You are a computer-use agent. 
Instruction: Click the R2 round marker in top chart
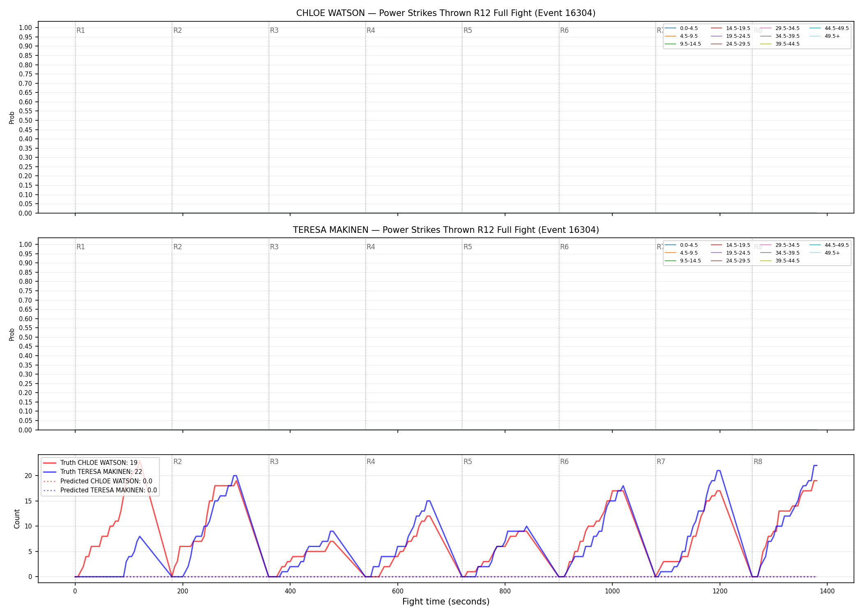point(178,30)
